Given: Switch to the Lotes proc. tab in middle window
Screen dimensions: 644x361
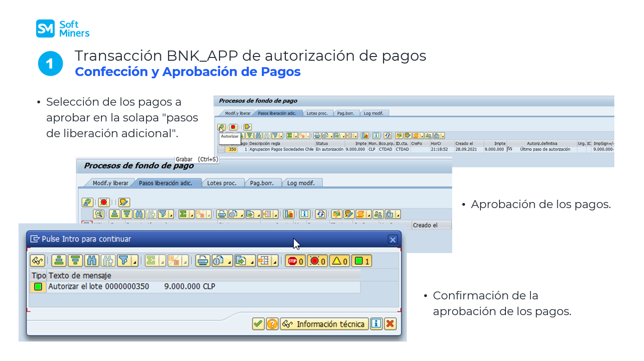Looking at the screenshot, I should coord(221,183).
